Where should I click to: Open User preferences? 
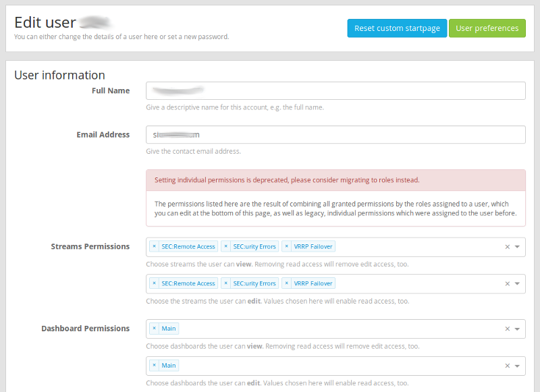(x=487, y=28)
